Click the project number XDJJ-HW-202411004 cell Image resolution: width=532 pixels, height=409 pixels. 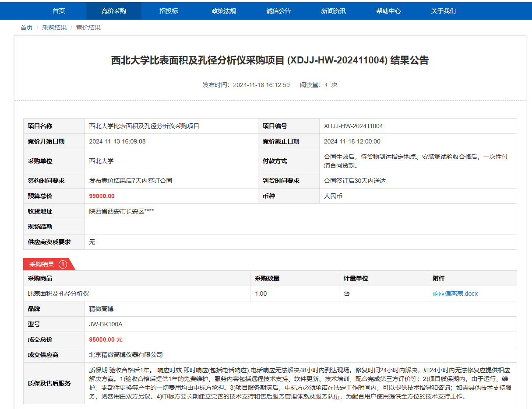(353, 126)
